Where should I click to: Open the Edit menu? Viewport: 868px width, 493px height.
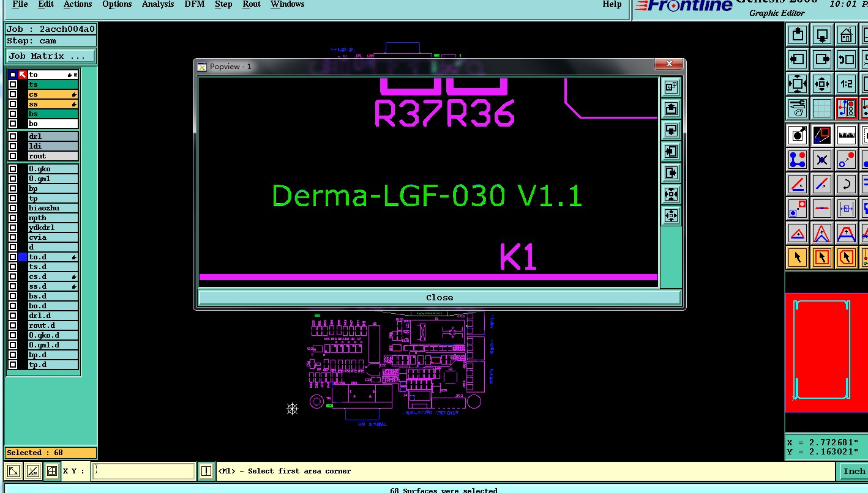coord(46,4)
